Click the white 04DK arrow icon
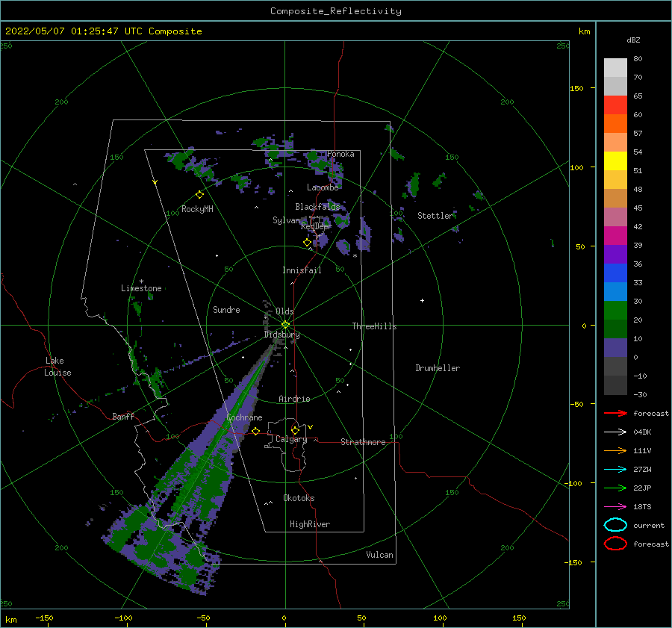 tap(615, 432)
